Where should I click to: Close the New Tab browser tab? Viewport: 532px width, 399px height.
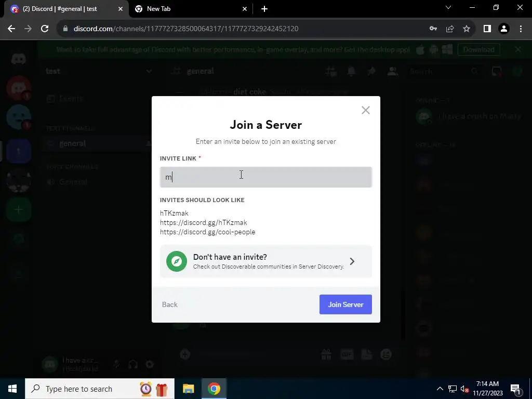point(245,9)
